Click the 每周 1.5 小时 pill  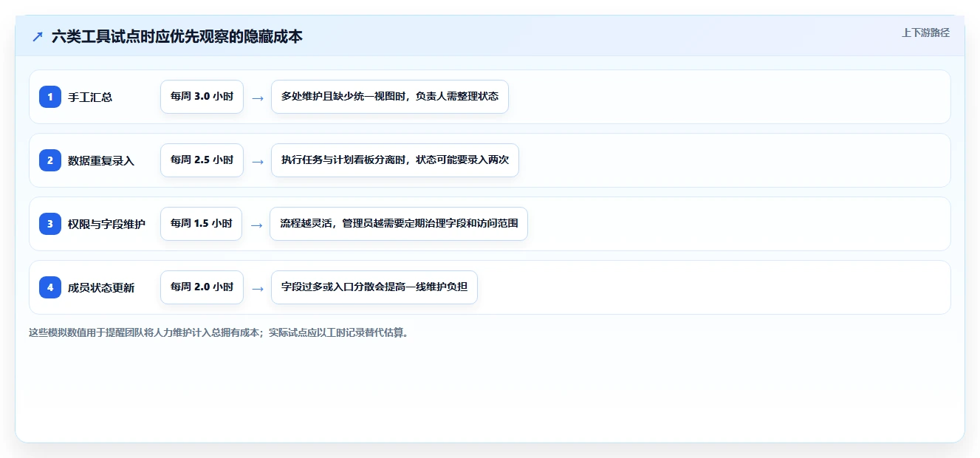[201, 224]
